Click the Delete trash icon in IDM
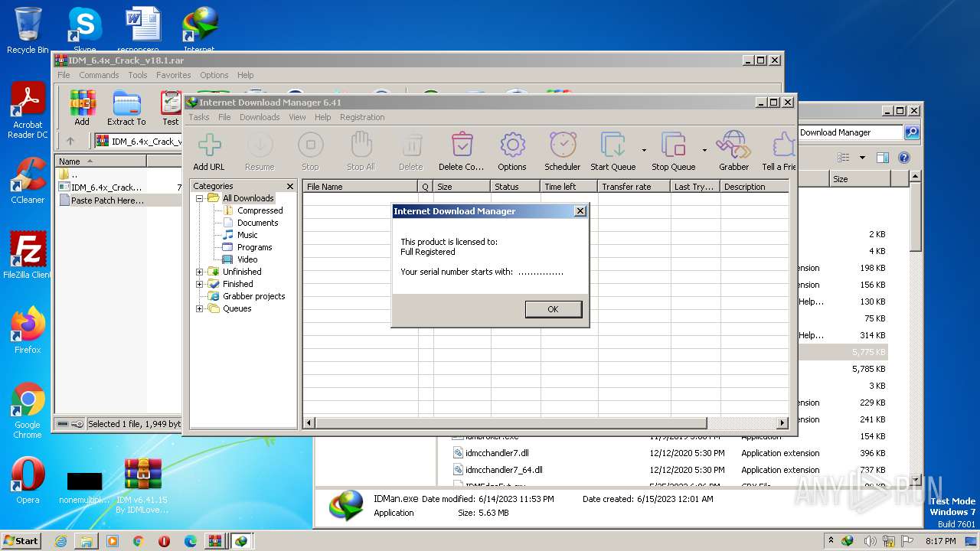Image resolution: width=980 pixels, height=551 pixels. (x=411, y=145)
